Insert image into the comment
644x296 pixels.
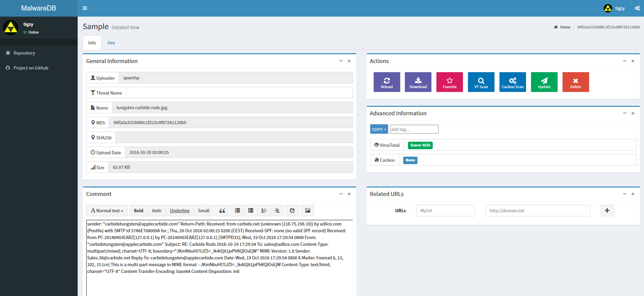pos(308,211)
